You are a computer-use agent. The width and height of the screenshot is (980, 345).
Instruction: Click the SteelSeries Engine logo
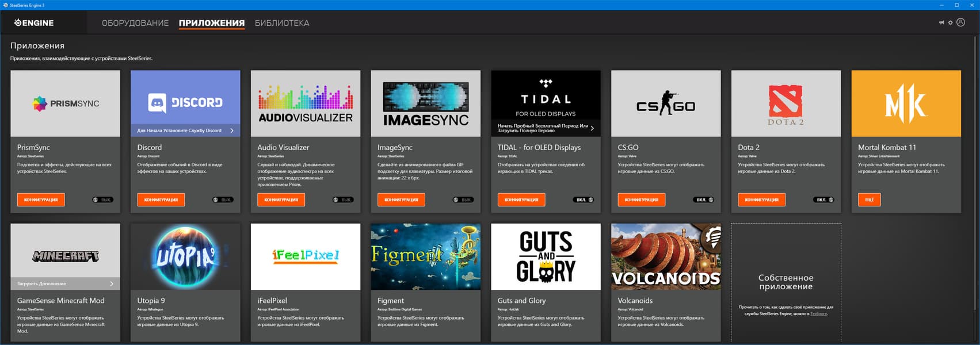(34, 23)
